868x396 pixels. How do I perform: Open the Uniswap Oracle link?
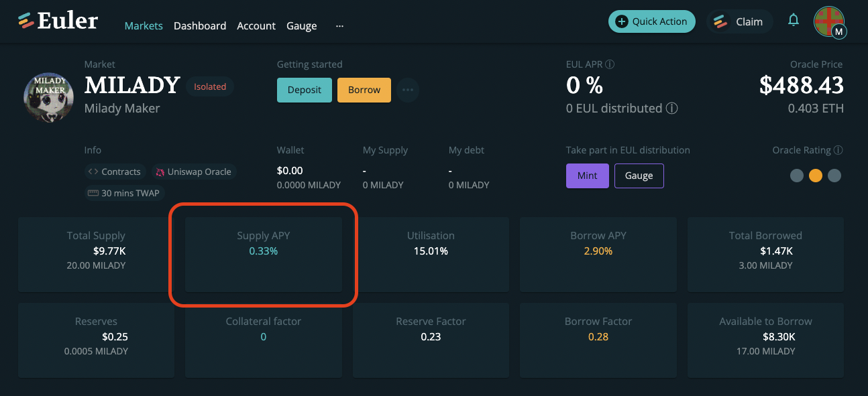click(x=194, y=172)
